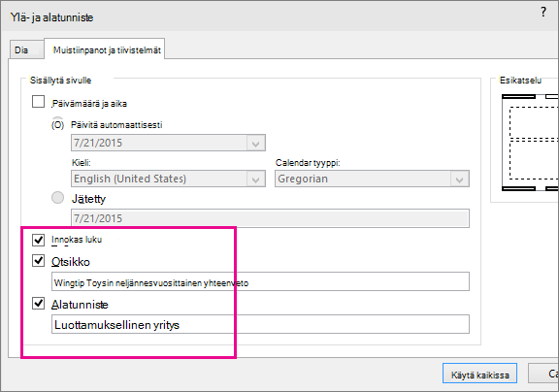Image resolution: width=559 pixels, height=392 pixels.
Task: Click the Gregorian dropdown chevron arrow
Action: click(x=459, y=179)
